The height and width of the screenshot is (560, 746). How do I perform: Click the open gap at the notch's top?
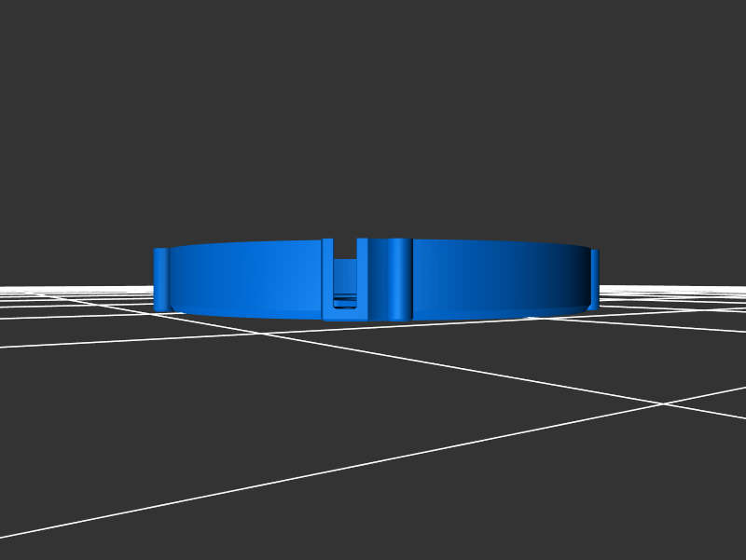345,248
